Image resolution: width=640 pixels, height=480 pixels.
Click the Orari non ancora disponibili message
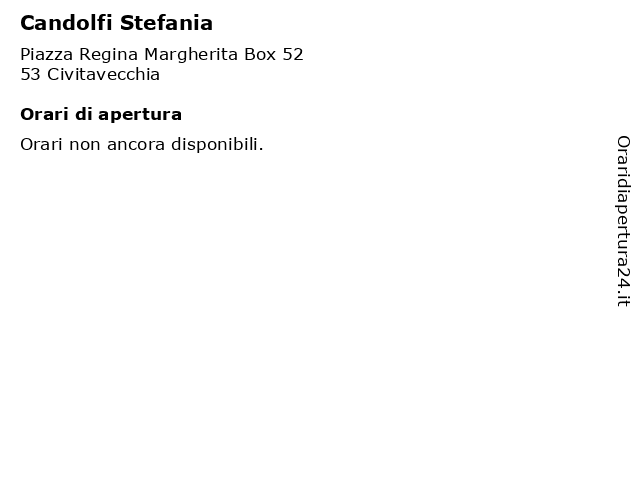(x=142, y=144)
